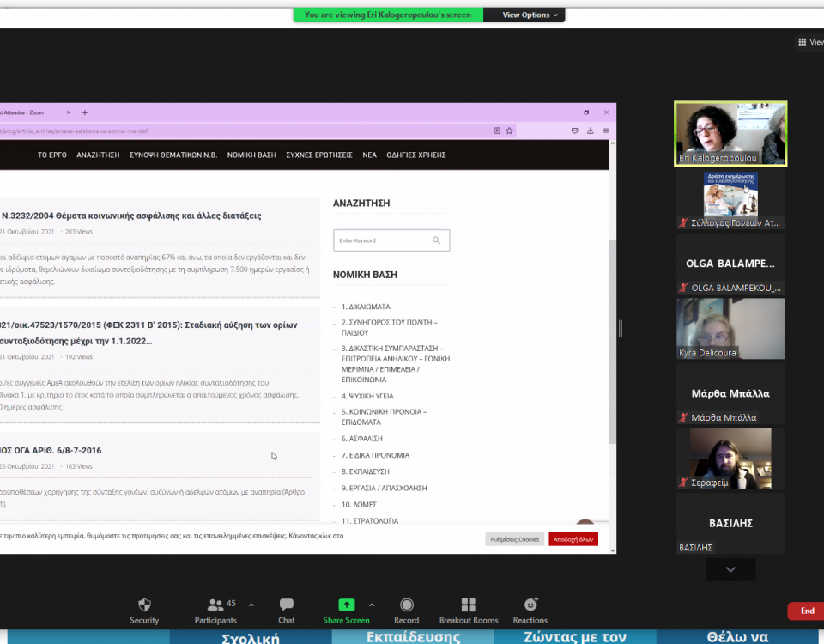Click the '21 Οκτωβρίου, 2021' date with 203 Views
The image size is (824, 644).
pyautogui.click(x=27, y=232)
